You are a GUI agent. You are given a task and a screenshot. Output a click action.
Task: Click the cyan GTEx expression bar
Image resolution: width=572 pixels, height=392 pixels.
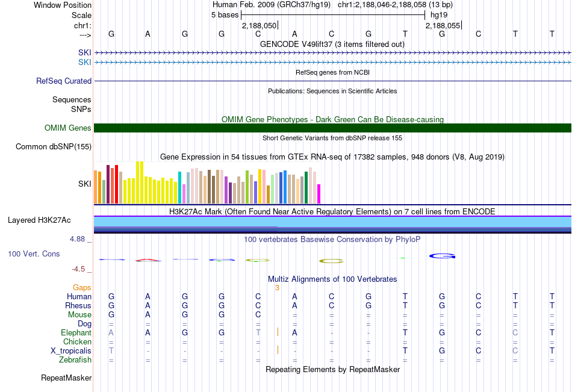click(x=179, y=187)
